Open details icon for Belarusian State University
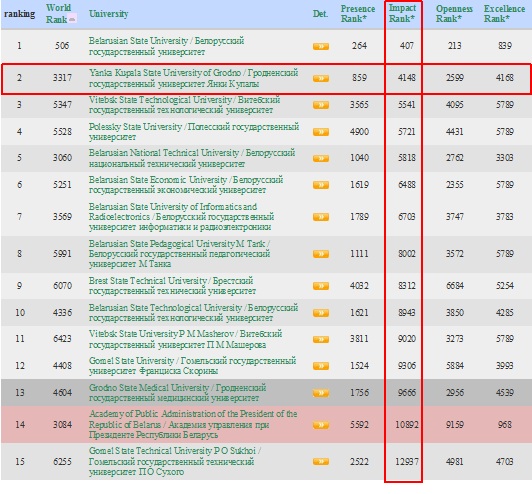 321,46
